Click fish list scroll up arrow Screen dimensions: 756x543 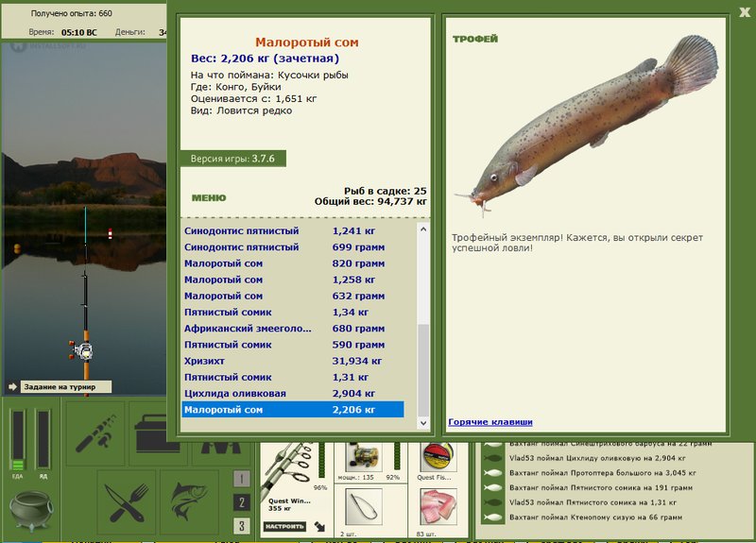tap(422, 229)
